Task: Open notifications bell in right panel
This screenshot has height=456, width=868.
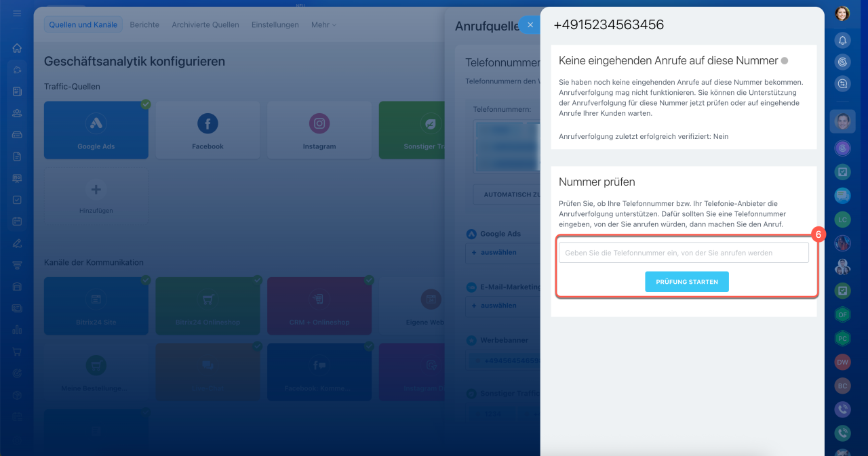Action: pos(842,40)
